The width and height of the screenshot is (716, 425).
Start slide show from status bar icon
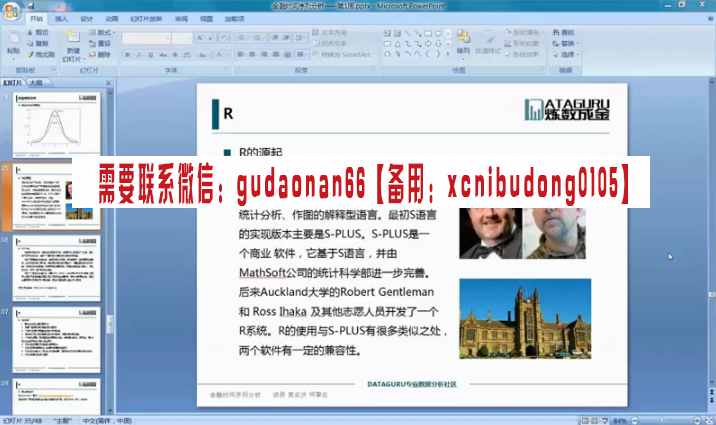tap(605, 420)
